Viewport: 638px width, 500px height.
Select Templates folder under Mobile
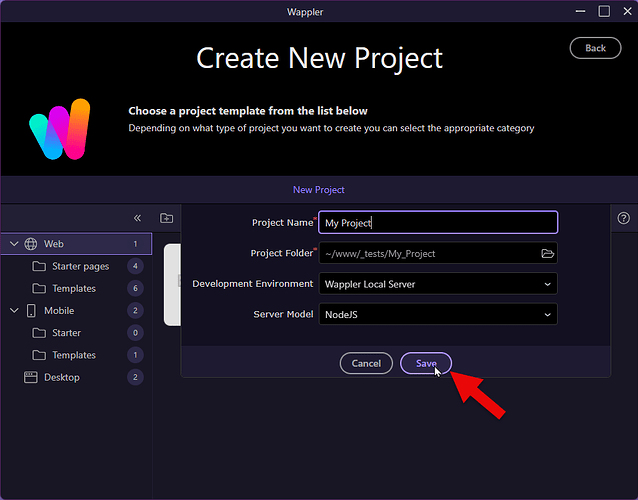coord(76,355)
